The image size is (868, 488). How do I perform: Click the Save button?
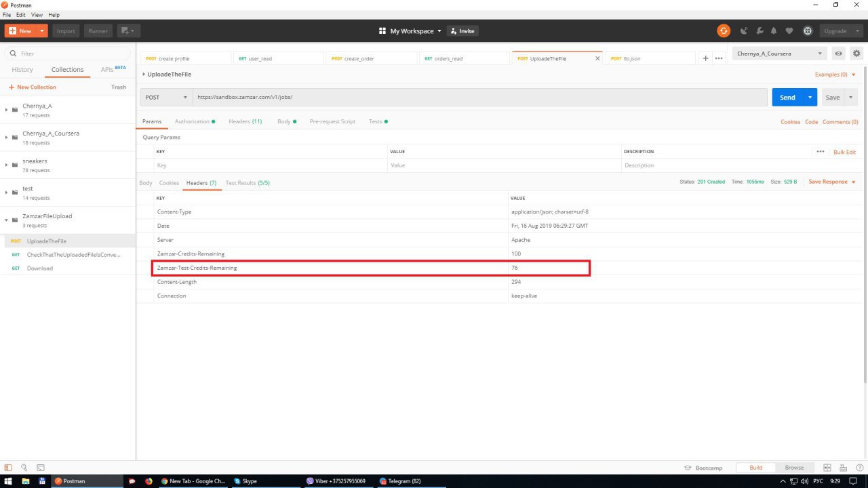833,97
